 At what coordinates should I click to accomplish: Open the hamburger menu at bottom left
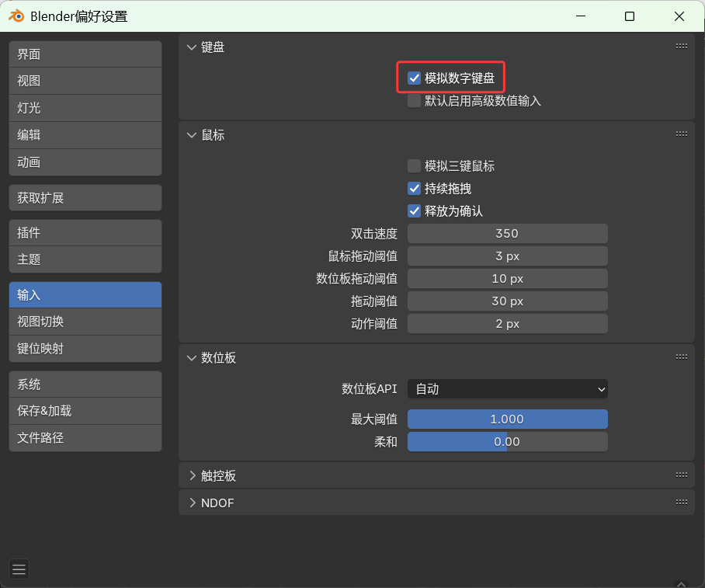pyautogui.click(x=19, y=569)
